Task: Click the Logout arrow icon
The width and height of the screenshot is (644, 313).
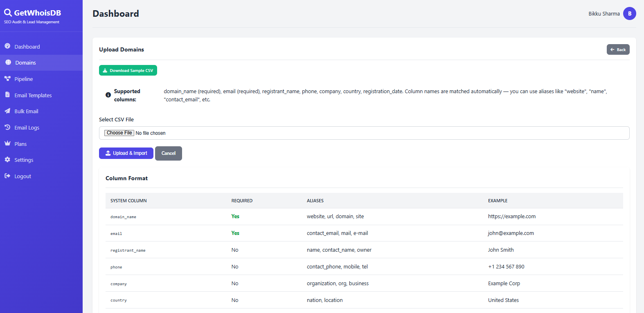Action: (7, 176)
